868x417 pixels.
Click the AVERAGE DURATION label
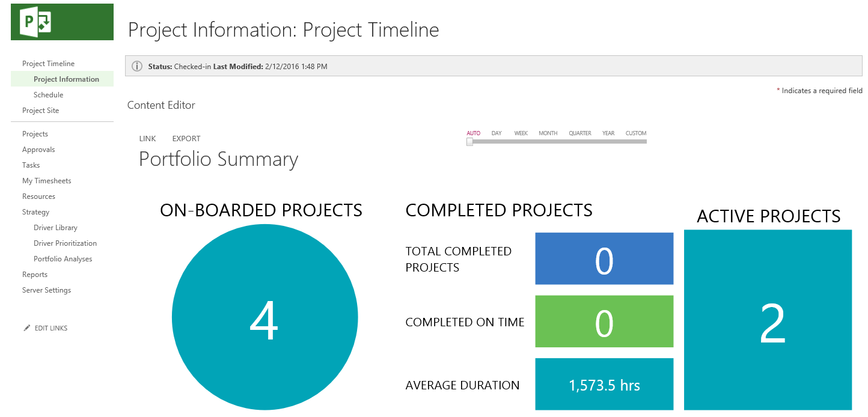462,386
